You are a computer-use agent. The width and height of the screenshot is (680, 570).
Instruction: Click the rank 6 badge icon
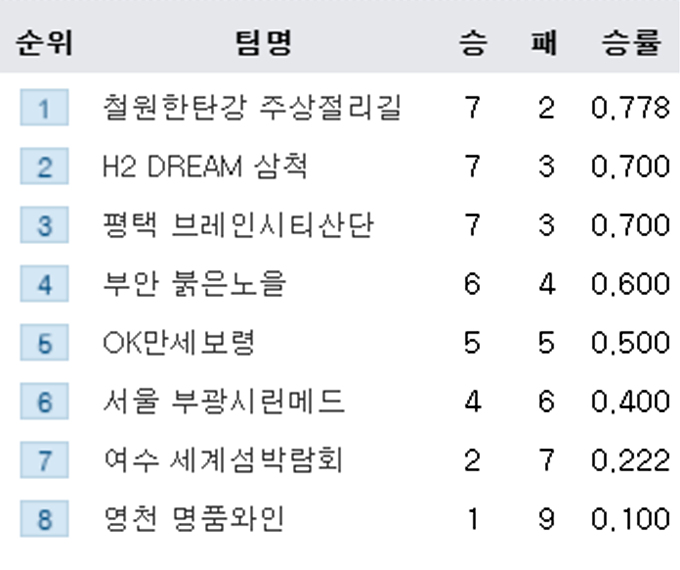(x=44, y=401)
